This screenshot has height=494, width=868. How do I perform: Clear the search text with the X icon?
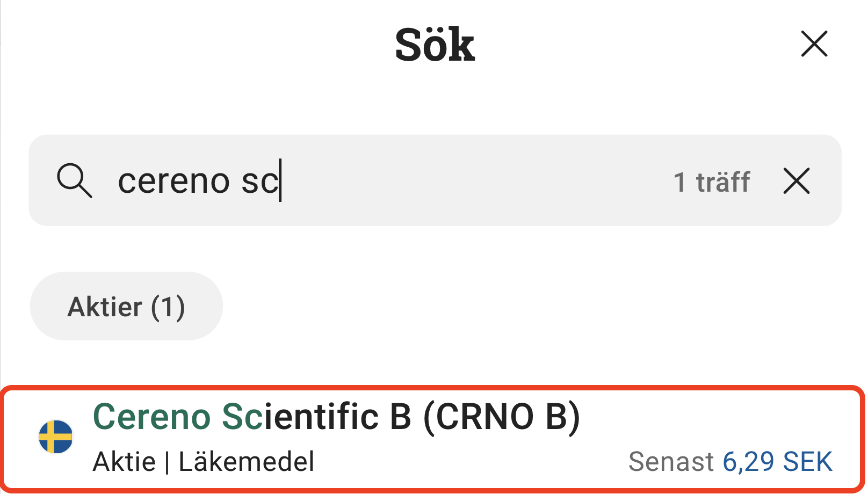tap(796, 180)
